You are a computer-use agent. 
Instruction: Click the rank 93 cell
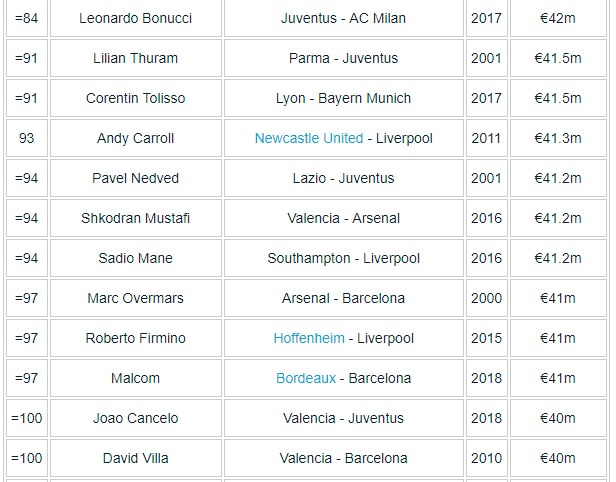[x=26, y=138]
